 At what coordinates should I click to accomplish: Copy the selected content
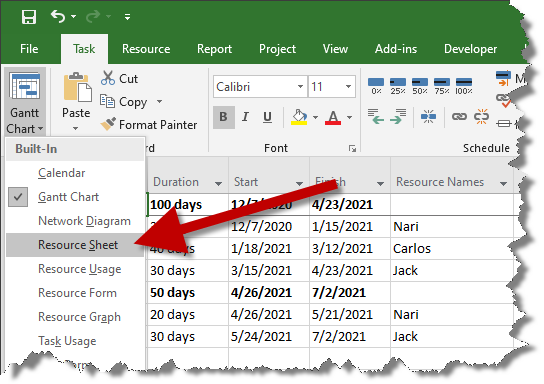(124, 102)
